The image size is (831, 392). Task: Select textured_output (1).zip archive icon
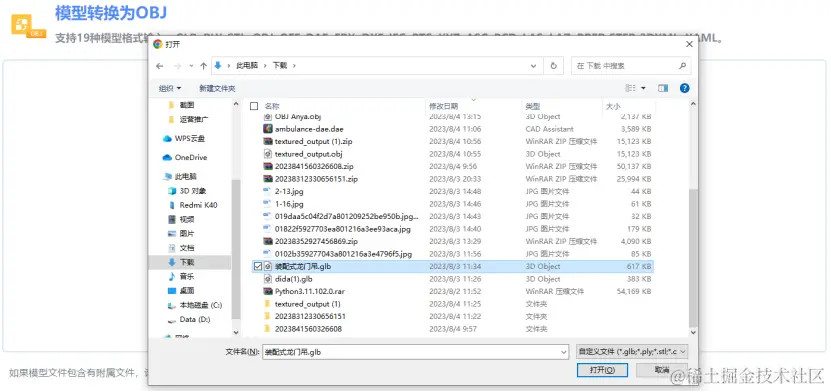(x=268, y=141)
